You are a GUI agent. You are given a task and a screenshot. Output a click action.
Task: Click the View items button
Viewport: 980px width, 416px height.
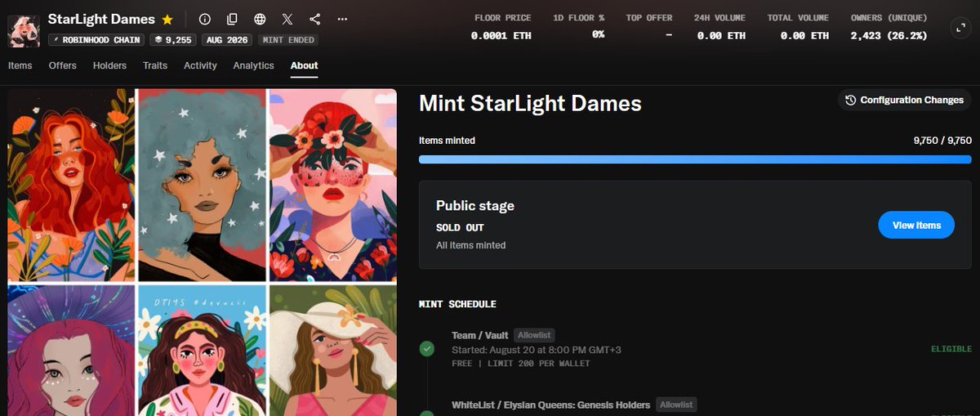pyautogui.click(x=916, y=225)
